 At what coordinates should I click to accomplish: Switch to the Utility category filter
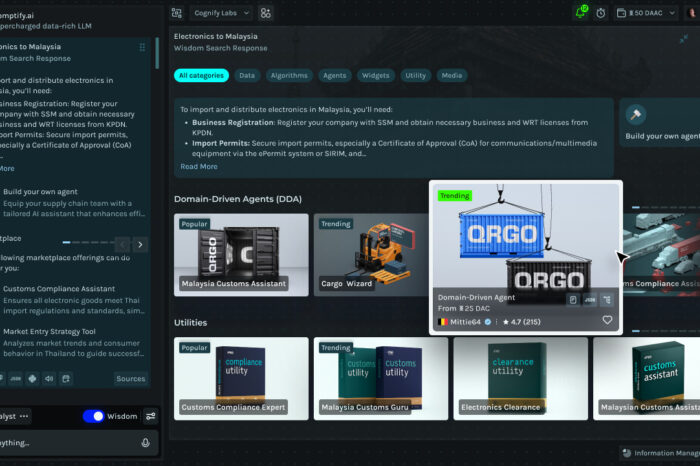pyautogui.click(x=415, y=75)
